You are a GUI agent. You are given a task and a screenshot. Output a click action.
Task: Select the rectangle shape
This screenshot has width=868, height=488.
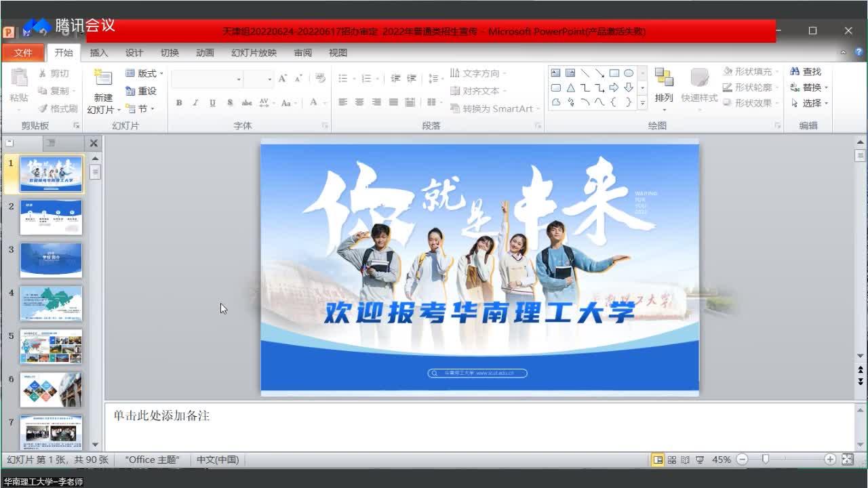614,73
